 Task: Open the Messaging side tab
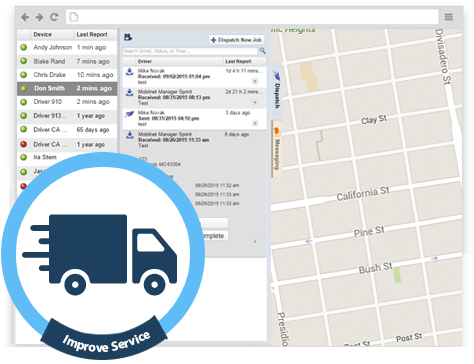click(x=277, y=149)
